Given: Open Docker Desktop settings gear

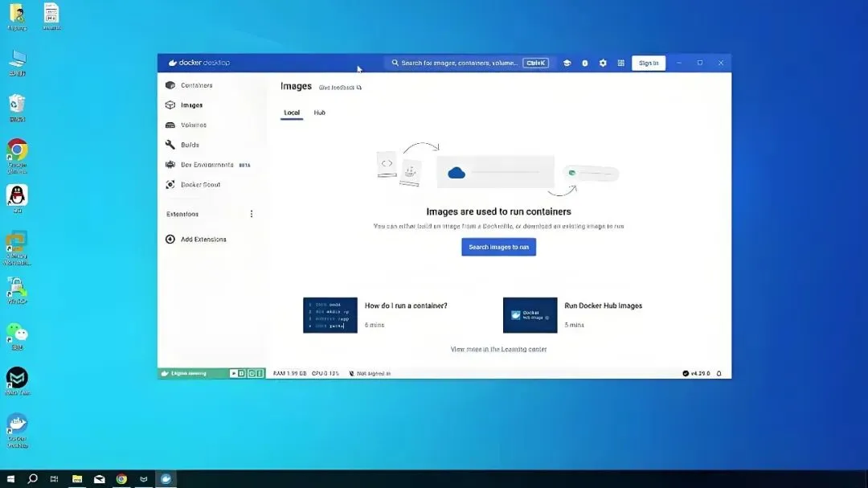Looking at the screenshot, I should click(603, 64).
